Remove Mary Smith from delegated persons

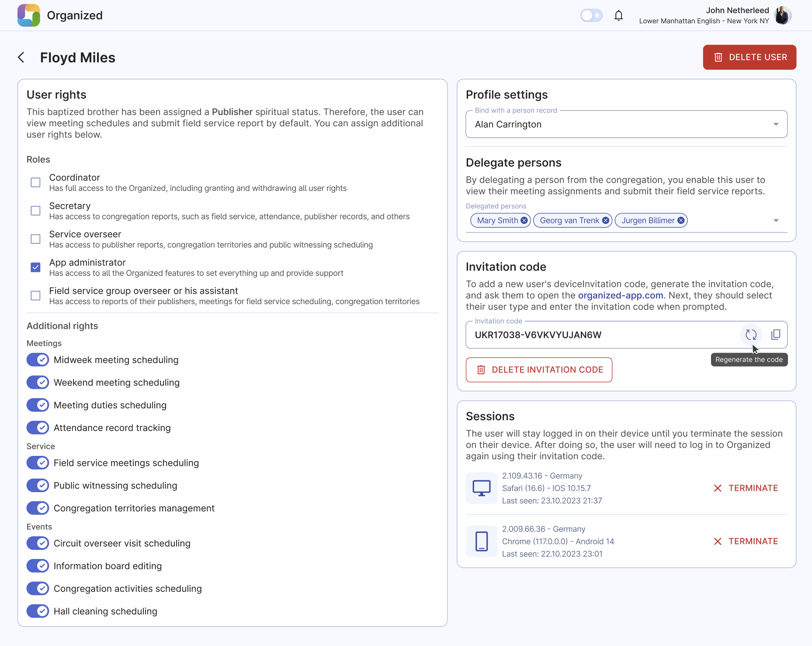click(x=524, y=220)
